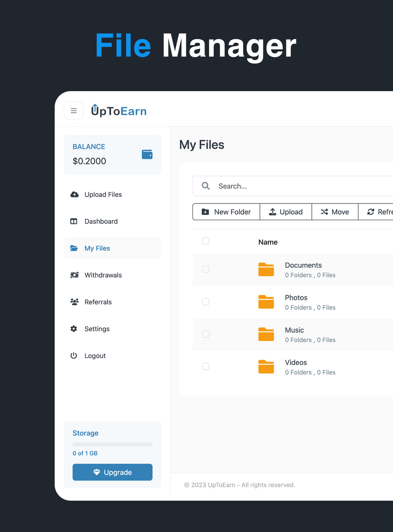Click the Name column header
393x532 pixels.
268,242
